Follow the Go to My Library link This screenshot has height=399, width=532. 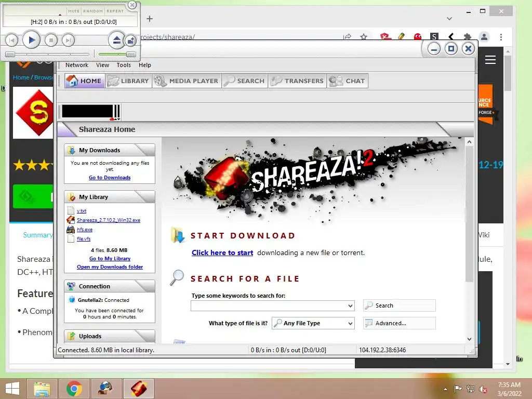pyautogui.click(x=110, y=259)
